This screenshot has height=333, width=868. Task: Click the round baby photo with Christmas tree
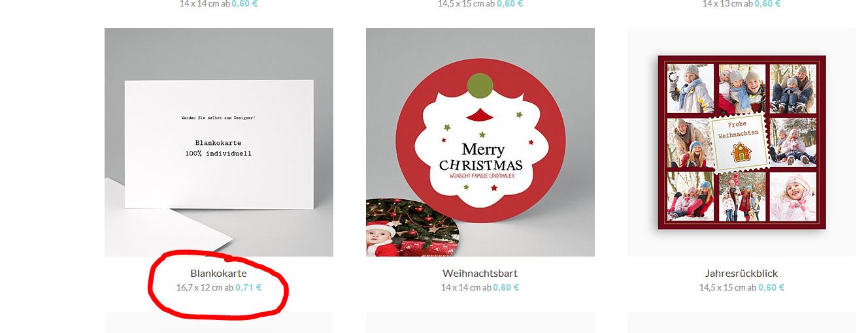click(x=410, y=229)
